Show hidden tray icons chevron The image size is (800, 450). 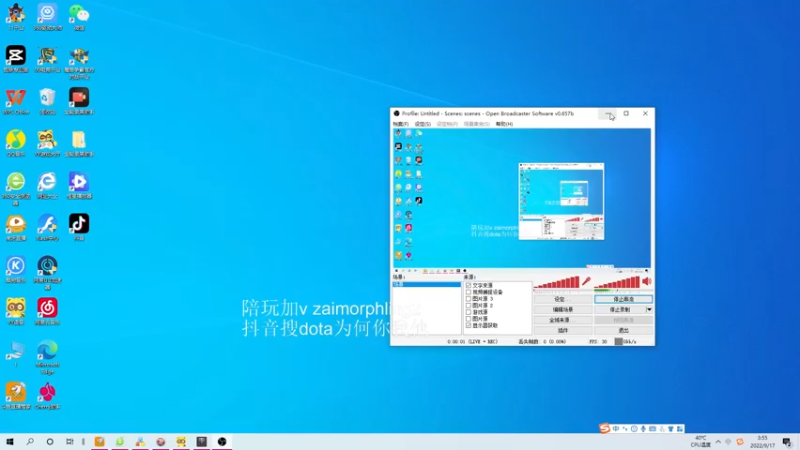[x=718, y=442]
